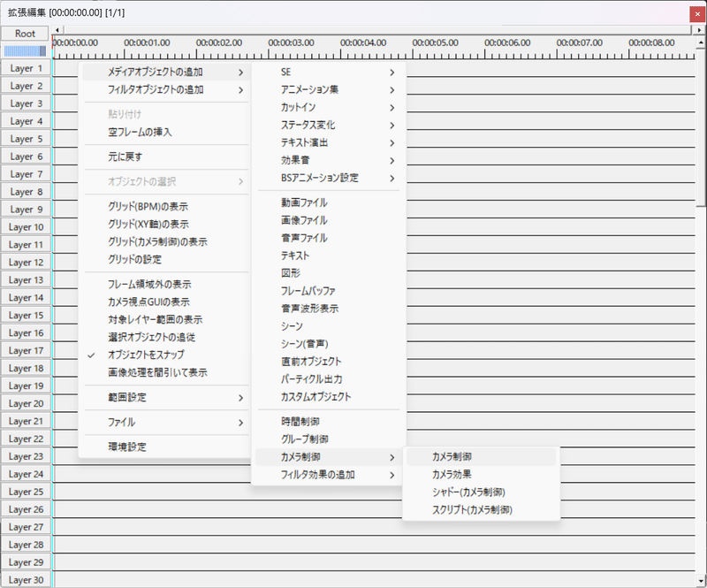Image resolution: width=707 pixels, height=588 pixels.
Task: Click the vertical scrollbar up arrow
Action: tap(701, 42)
